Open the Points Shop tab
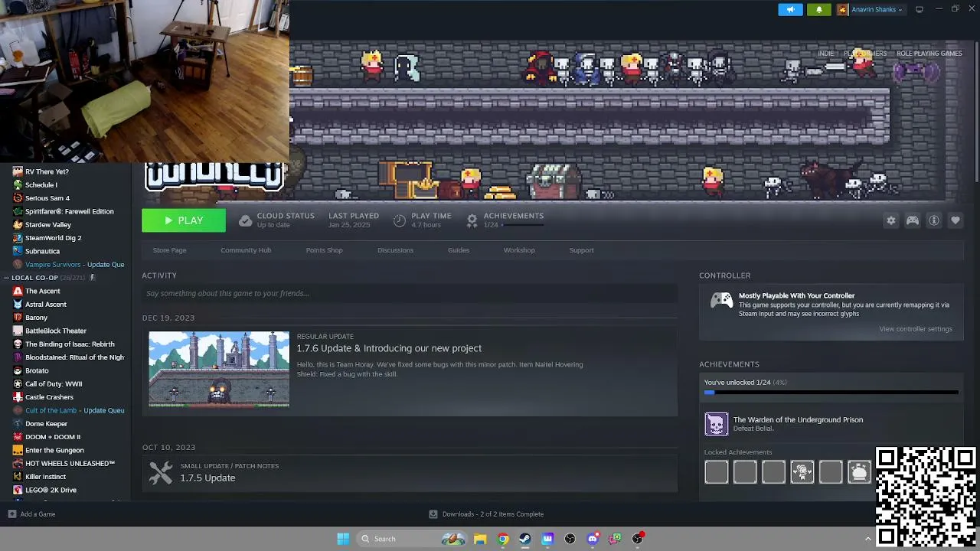 pyautogui.click(x=324, y=250)
